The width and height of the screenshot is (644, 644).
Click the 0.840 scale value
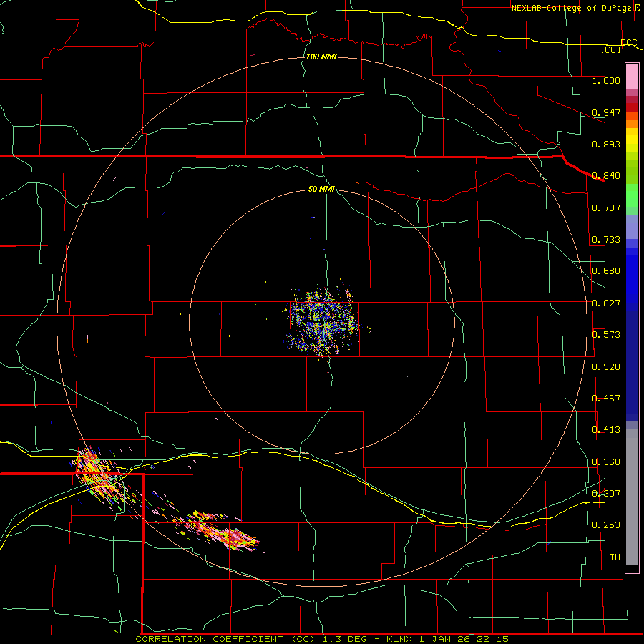pos(606,175)
